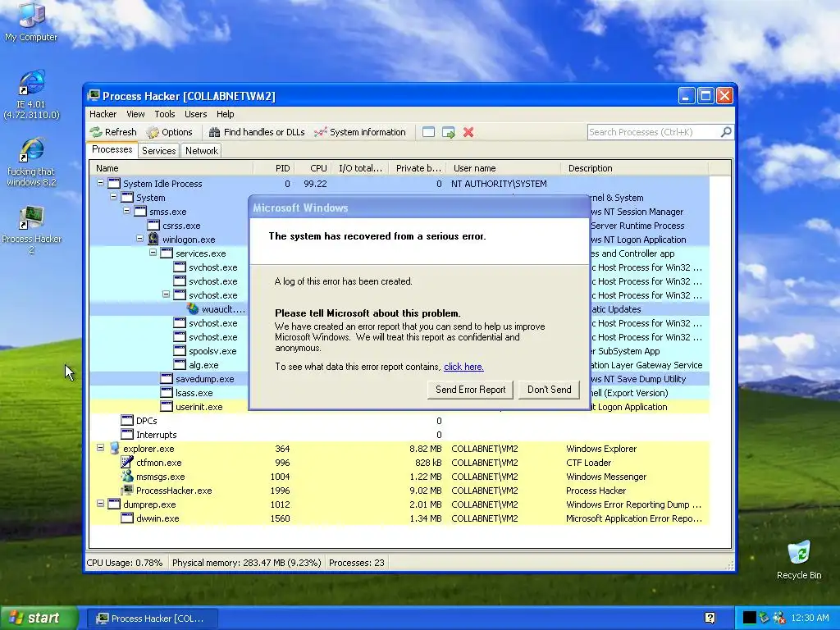Viewport: 840px width, 630px height.
Task: Collapse the System Idle Process node
Action: click(x=100, y=183)
